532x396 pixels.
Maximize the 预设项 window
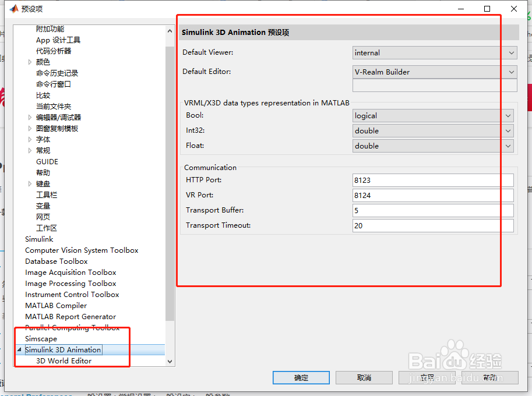tap(487, 9)
